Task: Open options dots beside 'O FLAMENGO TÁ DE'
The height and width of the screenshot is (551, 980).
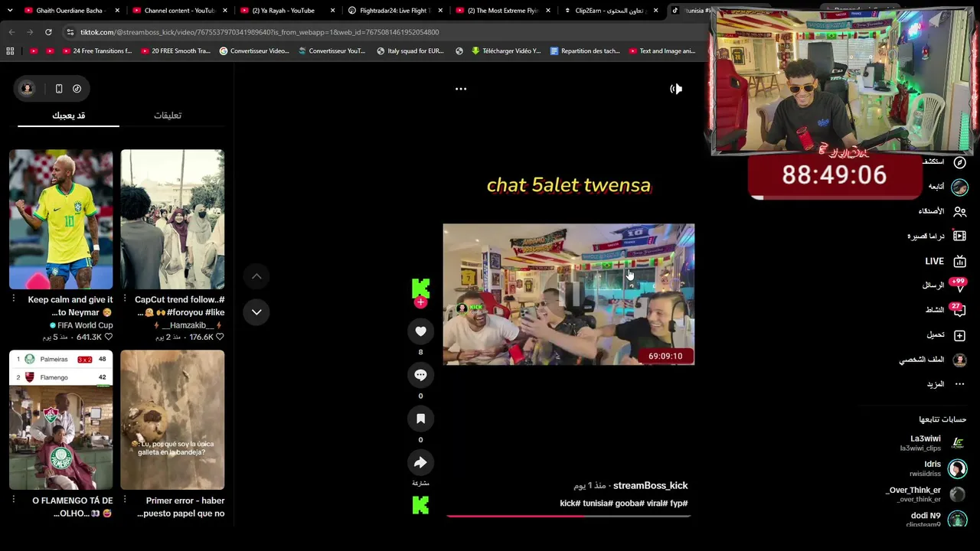Action: pos(13,500)
